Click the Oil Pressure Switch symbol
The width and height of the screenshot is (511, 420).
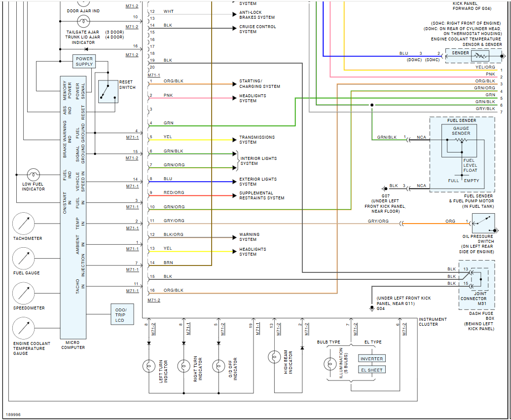483,224
